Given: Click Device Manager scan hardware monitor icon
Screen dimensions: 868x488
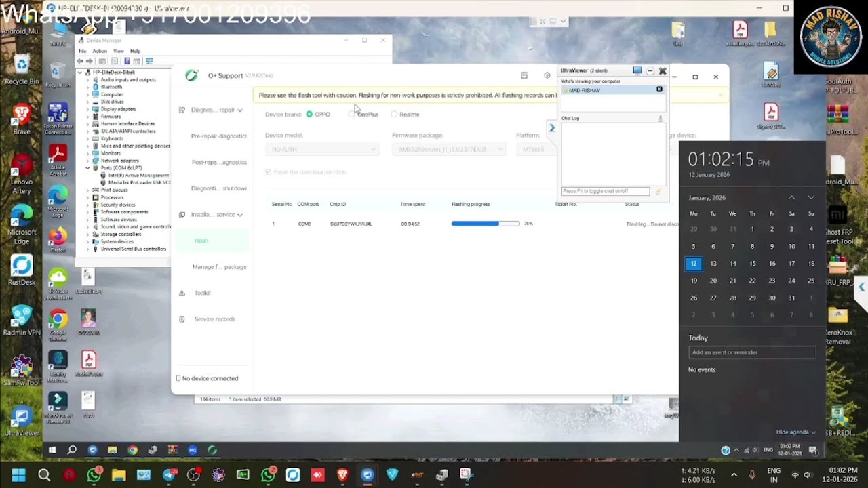Looking at the screenshot, I should pyautogui.click(x=149, y=61).
